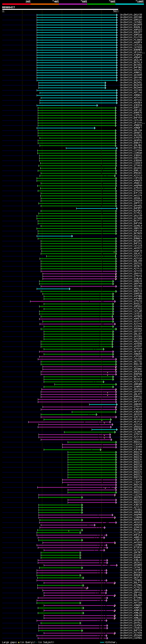Select the UniRef100_B9RME5 label
Screen dimensions: 146x644
[131, 50]
